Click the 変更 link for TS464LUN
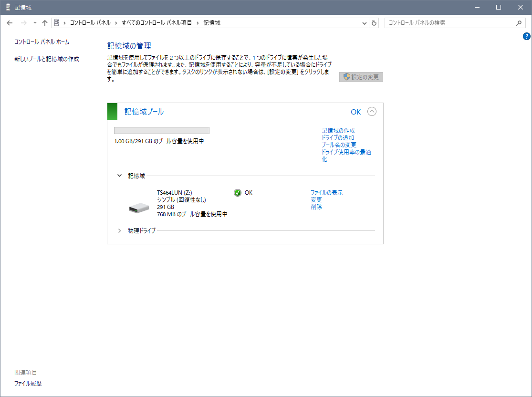532x397 pixels. (316, 199)
